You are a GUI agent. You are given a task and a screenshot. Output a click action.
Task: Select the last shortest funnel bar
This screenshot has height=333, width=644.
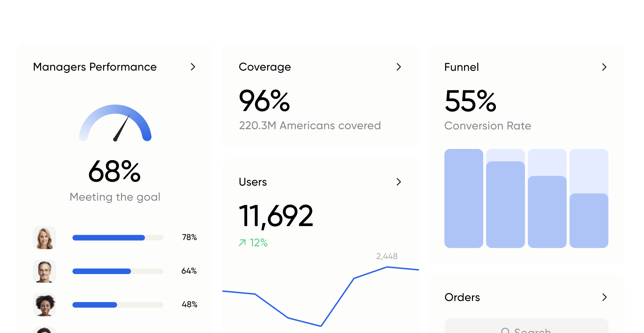(589, 220)
